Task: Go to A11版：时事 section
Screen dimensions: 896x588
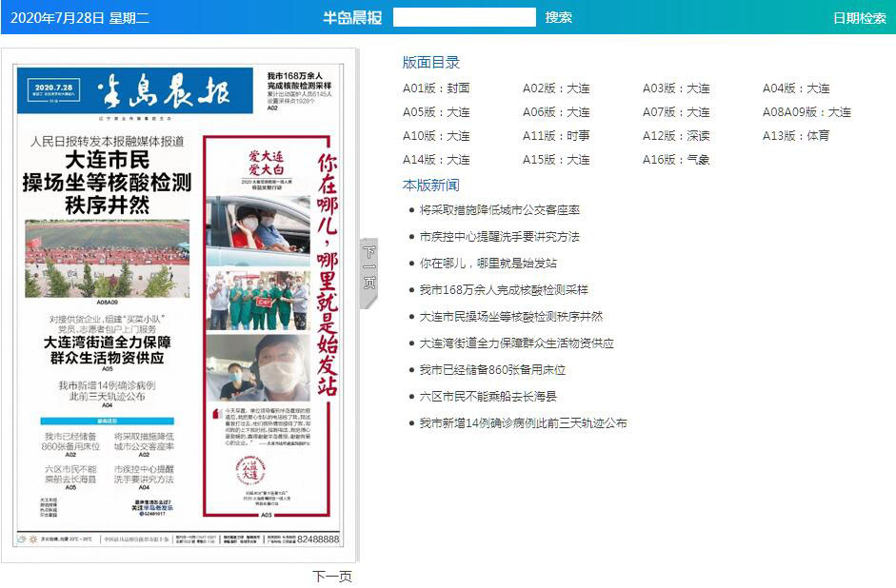Action: pyautogui.click(x=556, y=136)
